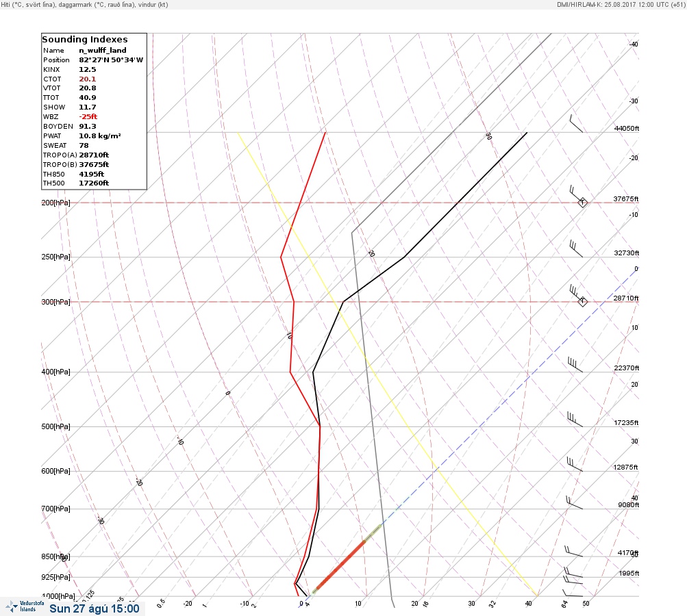687x616 pixels.
Task: Click the TH500 value 17260ft
Action: pos(94,183)
